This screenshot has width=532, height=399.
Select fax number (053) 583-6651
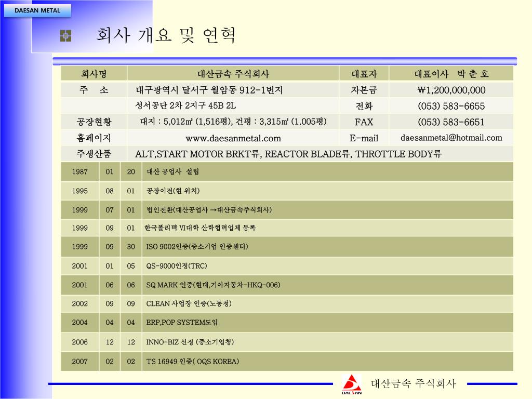(x=451, y=122)
